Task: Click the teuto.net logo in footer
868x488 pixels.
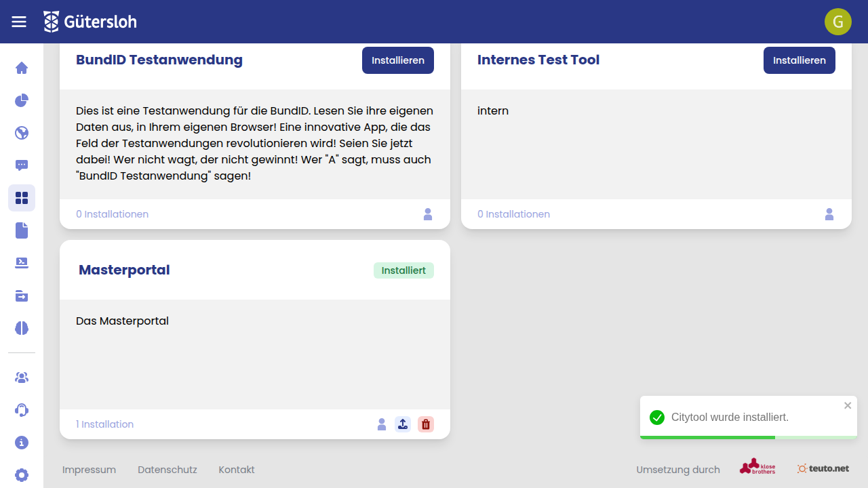Action: coord(823,468)
